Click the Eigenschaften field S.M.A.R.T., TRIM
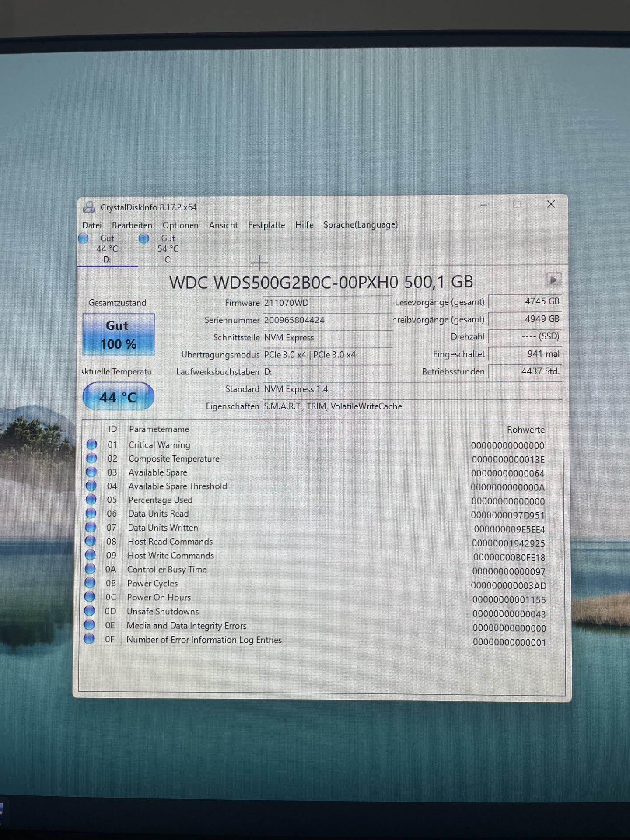630x840 pixels. pos(412,406)
